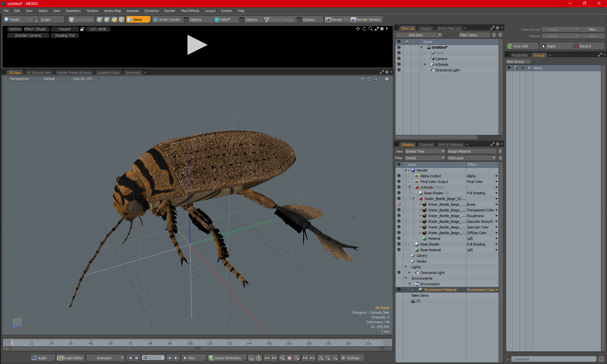607x364 pixels.
Task: Toggle visibility of Base Material layer
Action: point(399,250)
